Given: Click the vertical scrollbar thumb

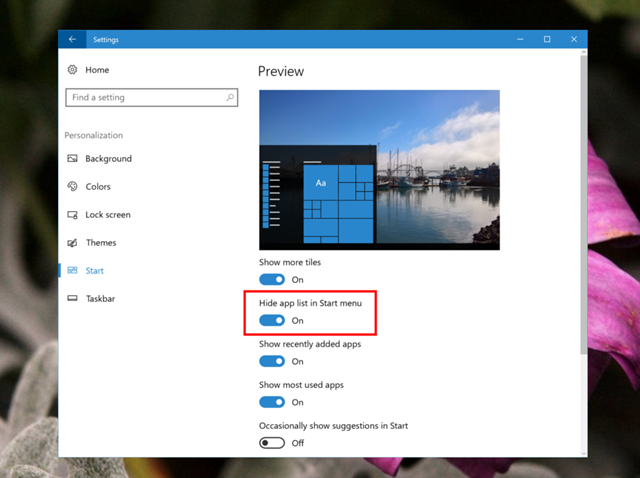Looking at the screenshot, I should [x=584, y=204].
